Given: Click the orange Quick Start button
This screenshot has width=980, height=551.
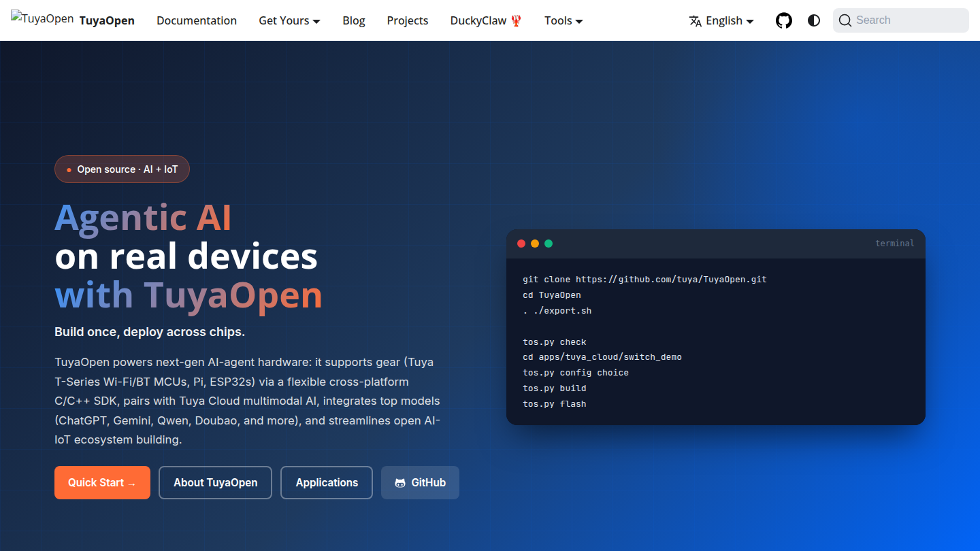Looking at the screenshot, I should 102,482.
